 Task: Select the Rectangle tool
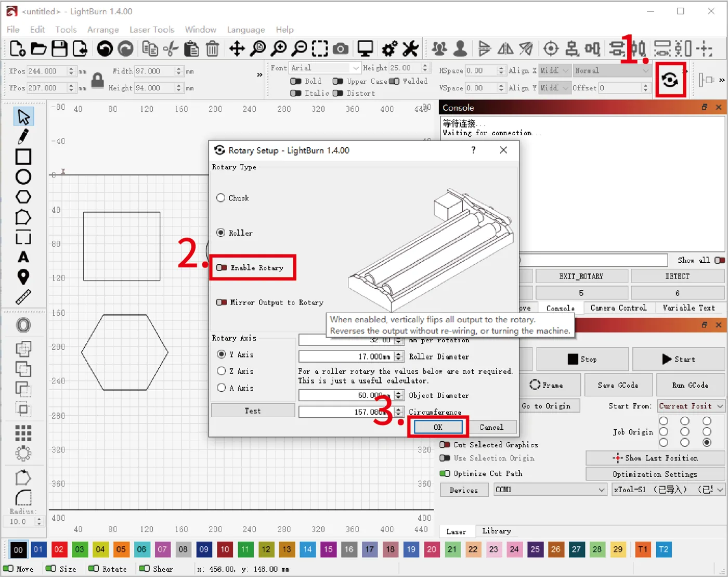(23, 157)
